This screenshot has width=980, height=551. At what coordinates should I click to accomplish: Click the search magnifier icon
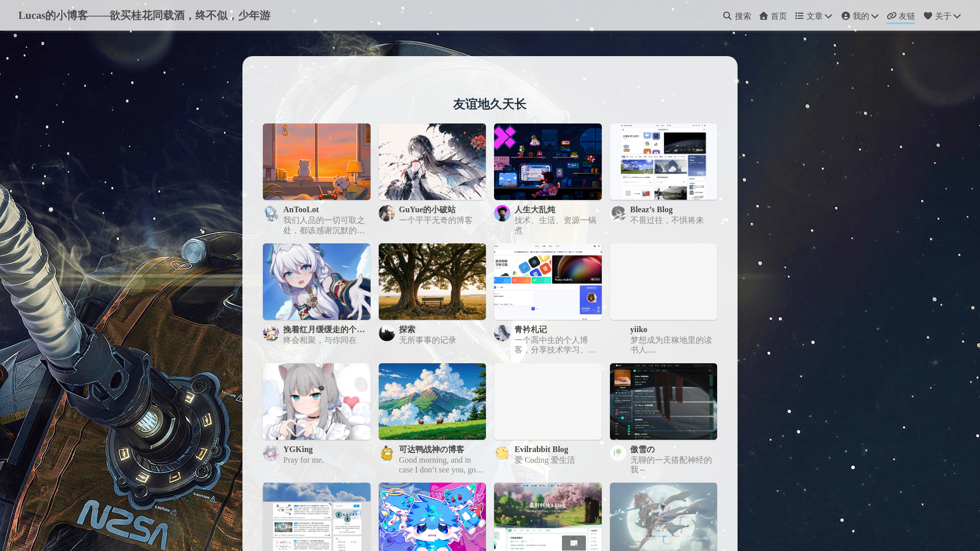click(x=727, y=16)
